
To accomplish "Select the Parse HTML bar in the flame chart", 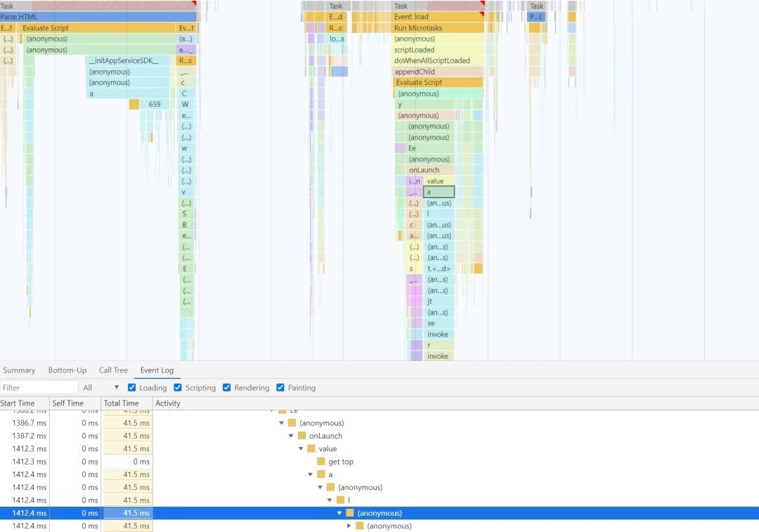I will point(98,17).
